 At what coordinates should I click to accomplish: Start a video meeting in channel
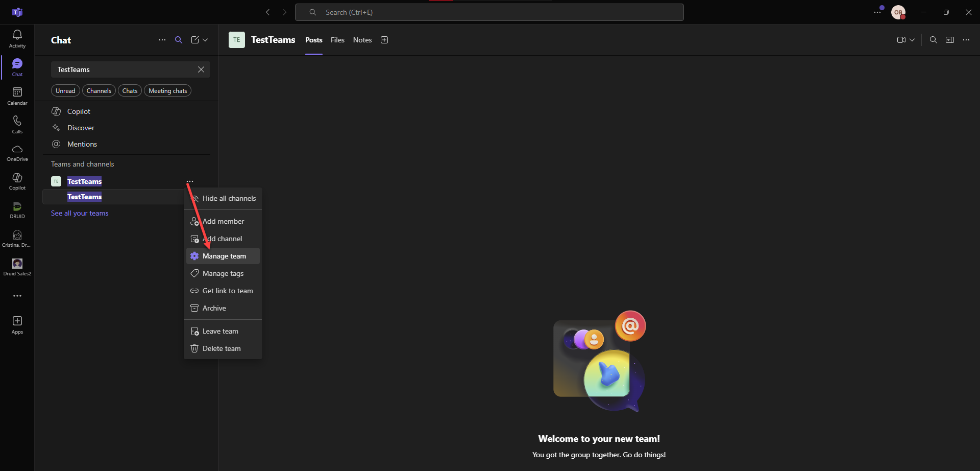pyautogui.click(x=901, y=40)
